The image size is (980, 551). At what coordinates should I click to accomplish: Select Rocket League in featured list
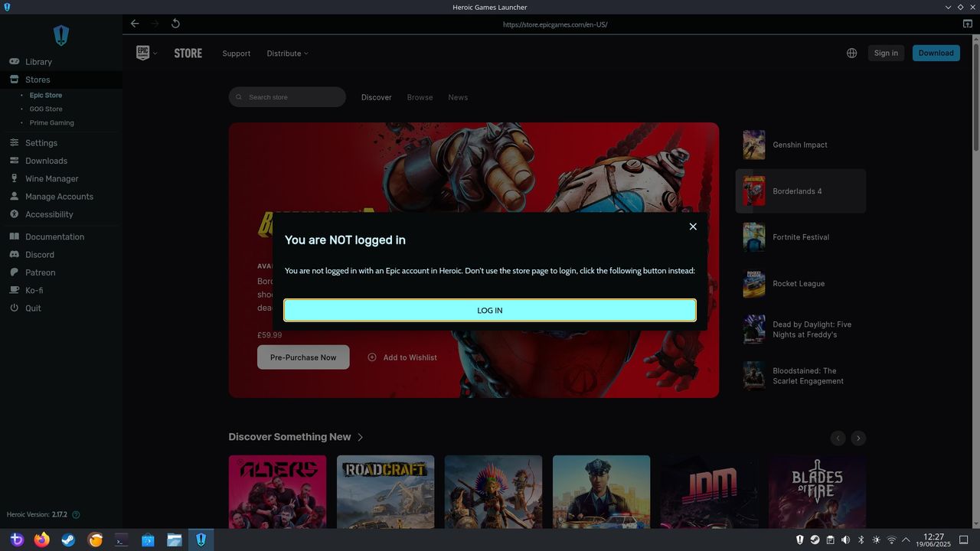[x=801, y=284]
